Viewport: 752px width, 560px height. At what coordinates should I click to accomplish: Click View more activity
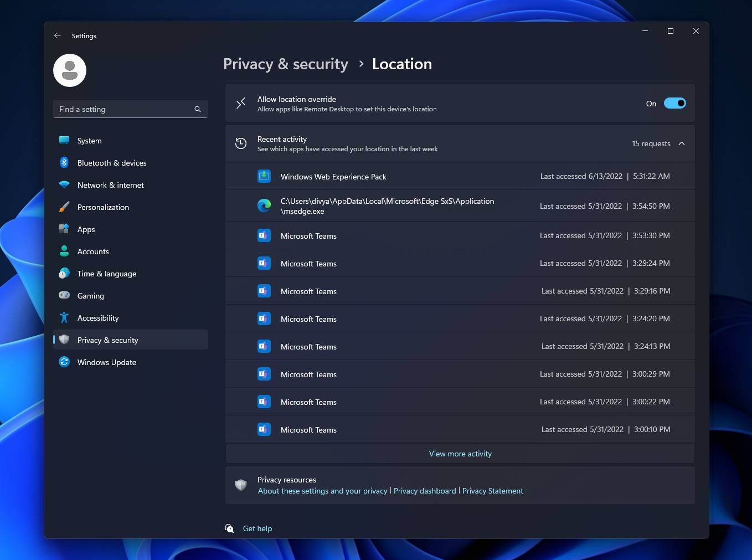460,454
